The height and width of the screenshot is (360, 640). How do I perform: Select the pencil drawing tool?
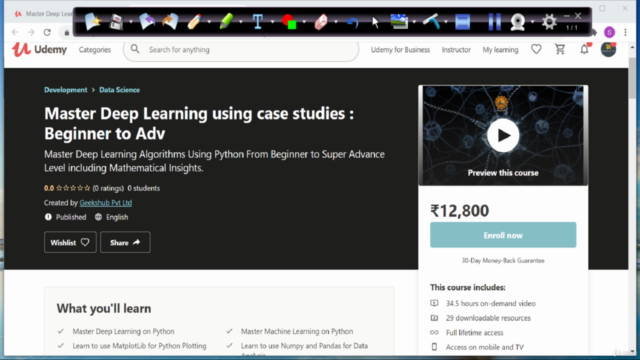(x=194, y=21)
